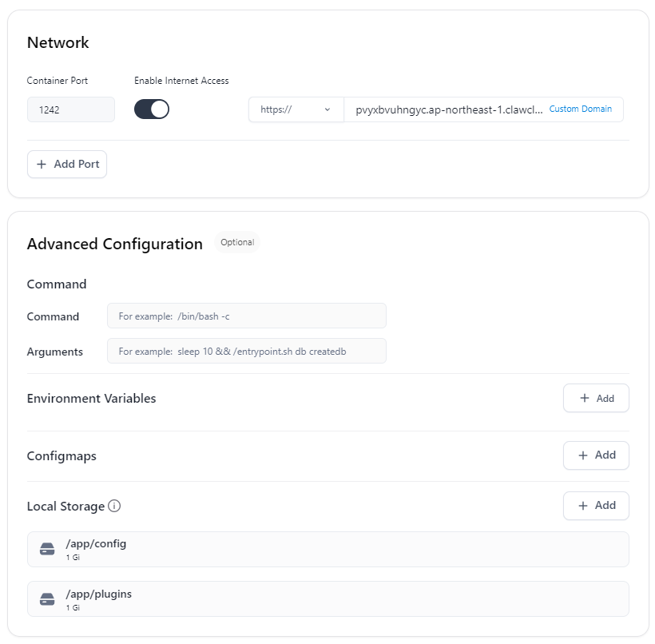655x644 pixels.
Task: Click the disk icon beside /app/config
Action: (x=47, y=549)
